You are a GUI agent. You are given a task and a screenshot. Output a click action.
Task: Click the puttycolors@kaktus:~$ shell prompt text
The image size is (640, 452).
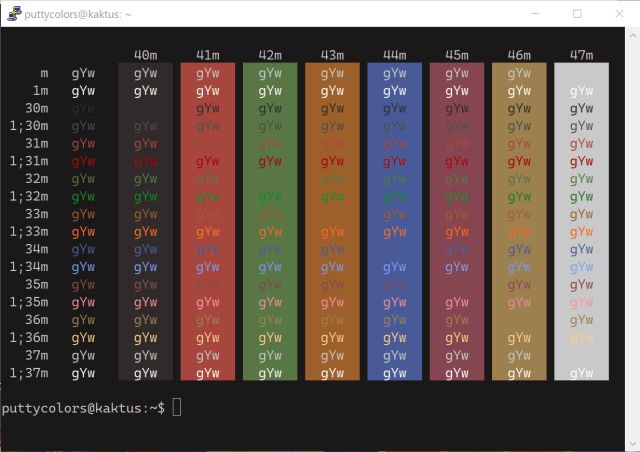point(82,408)
